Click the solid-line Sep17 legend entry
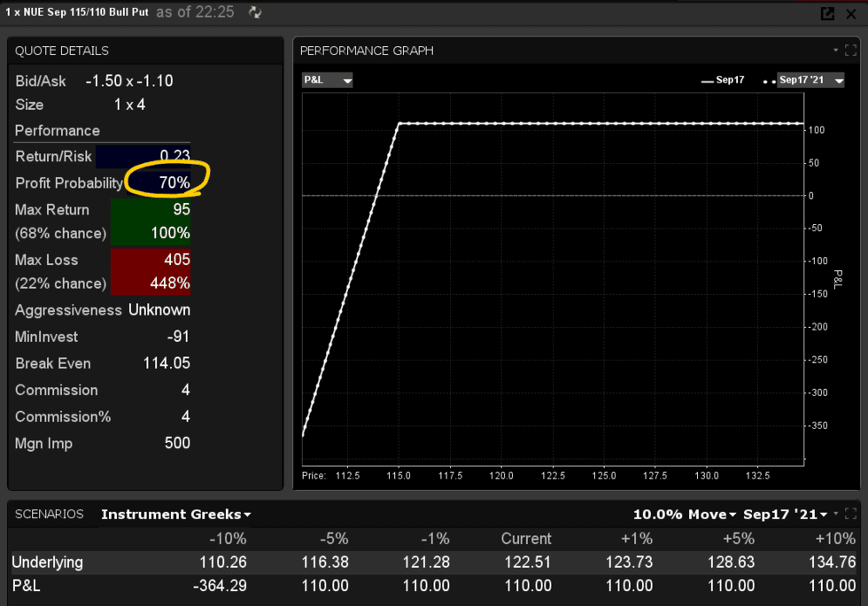868x606 pixels. pyautogui.click(x=723, y=81)
